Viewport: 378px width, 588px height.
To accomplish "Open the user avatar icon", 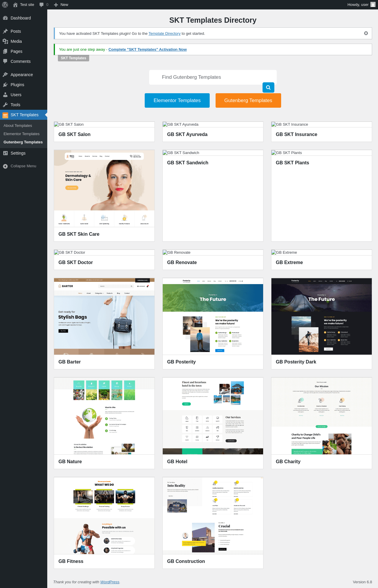I will pos(373,5).
